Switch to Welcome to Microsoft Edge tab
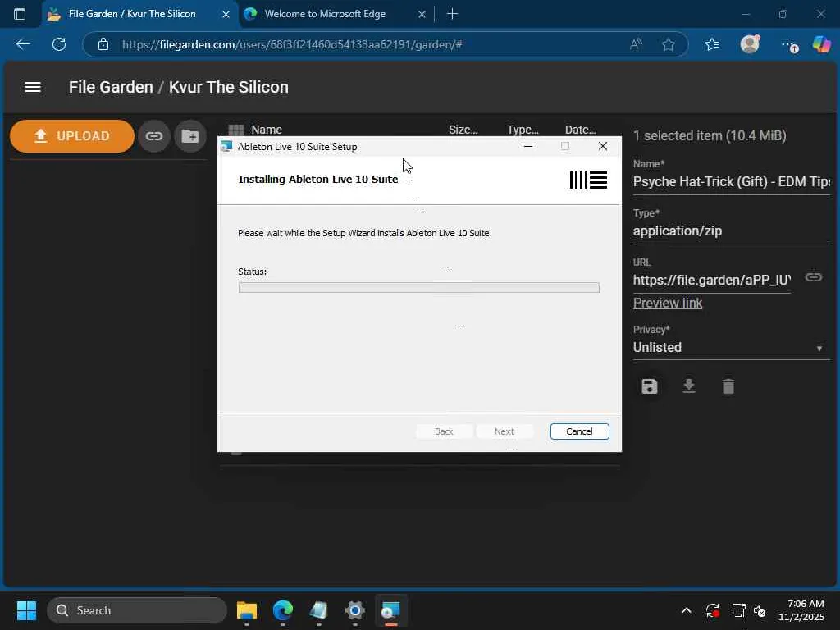The height and width of the screenshot is (630, 840). tap(325, 14)
